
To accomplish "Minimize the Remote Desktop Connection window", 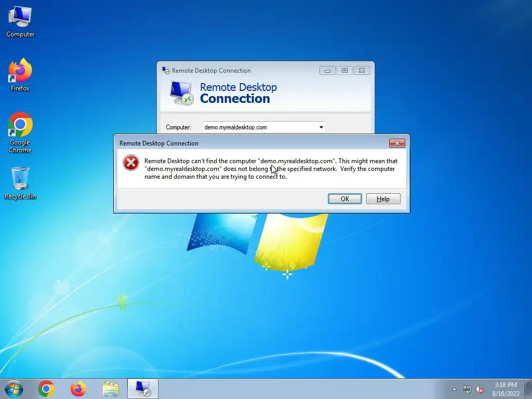I will (327, 71).
